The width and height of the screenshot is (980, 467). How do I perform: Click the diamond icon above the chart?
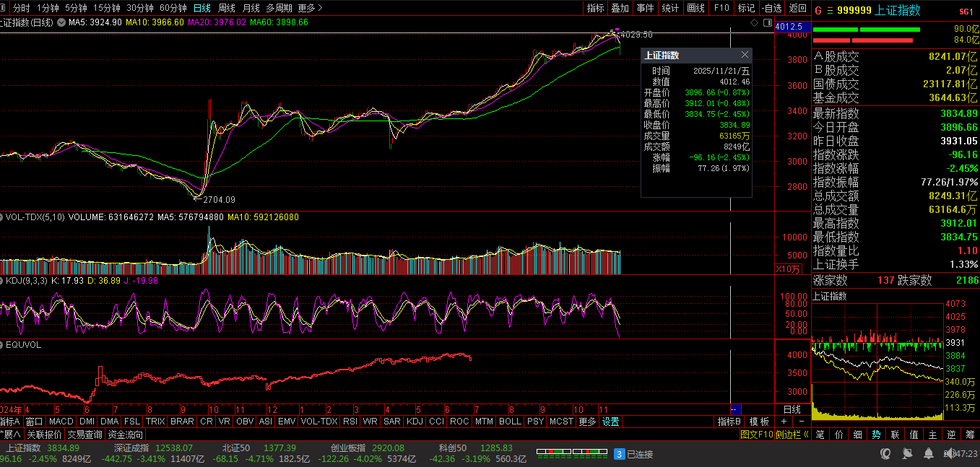(755, 23)
